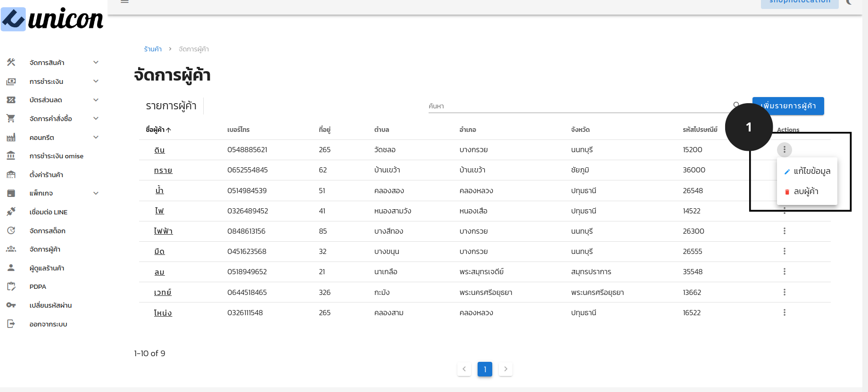Open actions menu for ไหน่ง row
The width and height of the screenshot is (868, 392).
784,312
